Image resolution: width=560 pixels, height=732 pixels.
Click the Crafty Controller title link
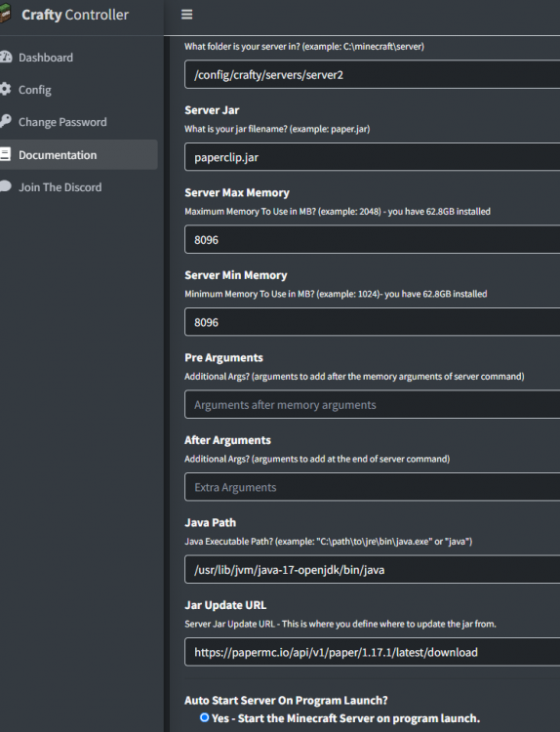tap(75, 15)
